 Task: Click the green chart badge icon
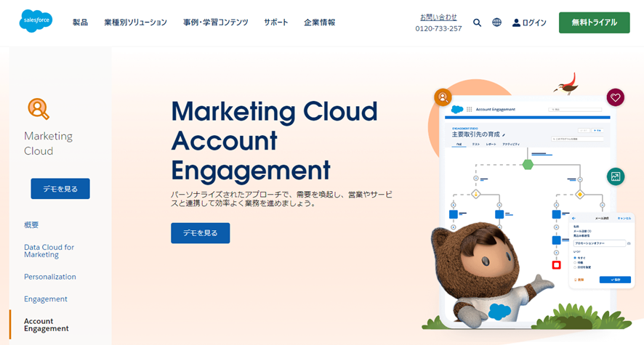click(x=615, y=176)
